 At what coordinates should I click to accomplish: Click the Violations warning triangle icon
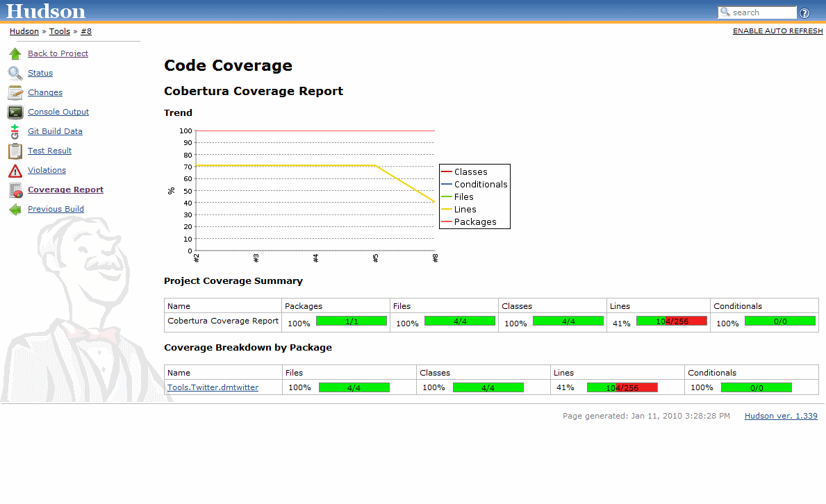[15, 171]
